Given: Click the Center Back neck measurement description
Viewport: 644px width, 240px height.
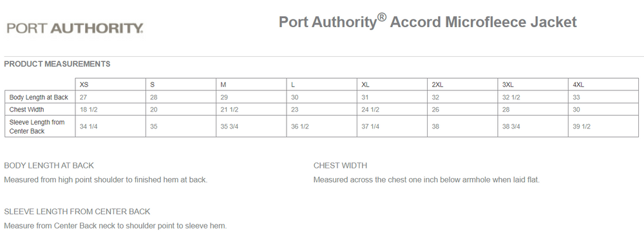Looking at the screenshot, I should point(115,226).
